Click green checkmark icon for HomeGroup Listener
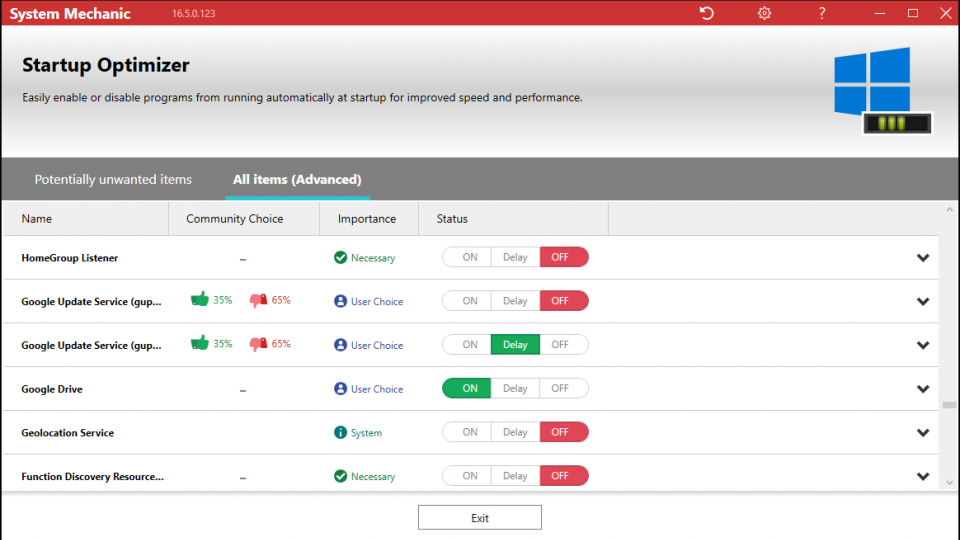Screen dimensions: 960x540 (x=340, y=258)
